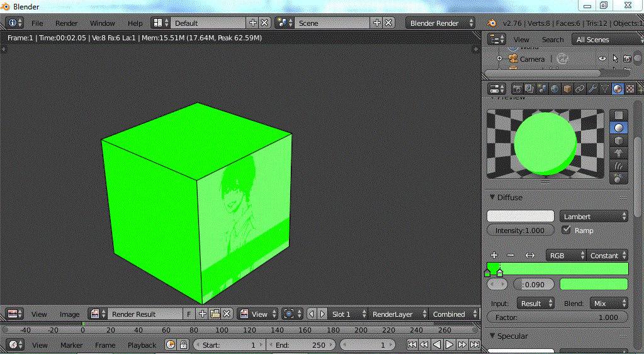644x354 pixels.
Task: Toggle Camera visibility eye in outliner
Action: (x=602, y=59)
